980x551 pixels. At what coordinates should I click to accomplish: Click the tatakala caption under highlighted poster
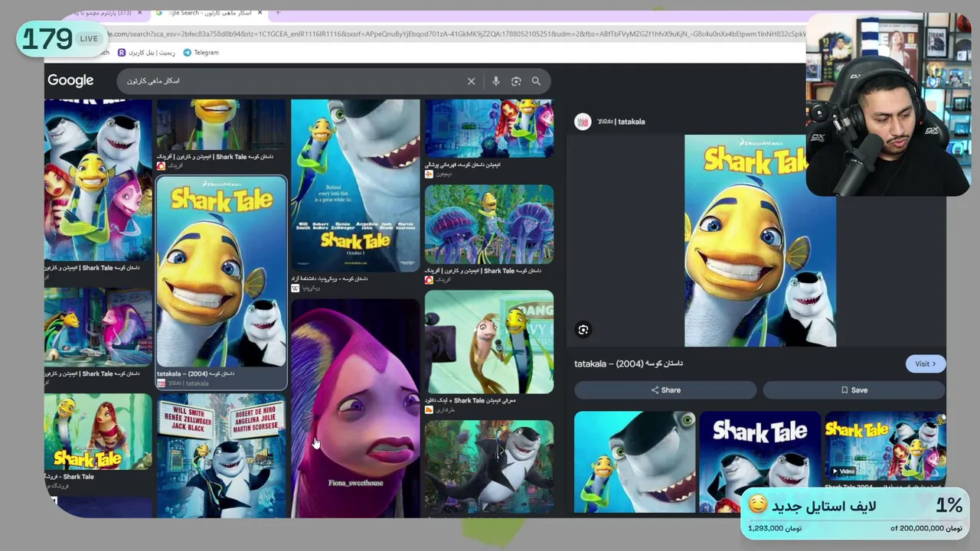tap(196, 374)
